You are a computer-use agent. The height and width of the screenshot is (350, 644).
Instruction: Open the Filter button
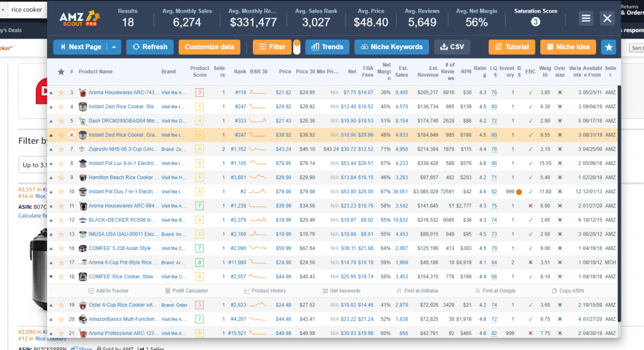point(272,47)
